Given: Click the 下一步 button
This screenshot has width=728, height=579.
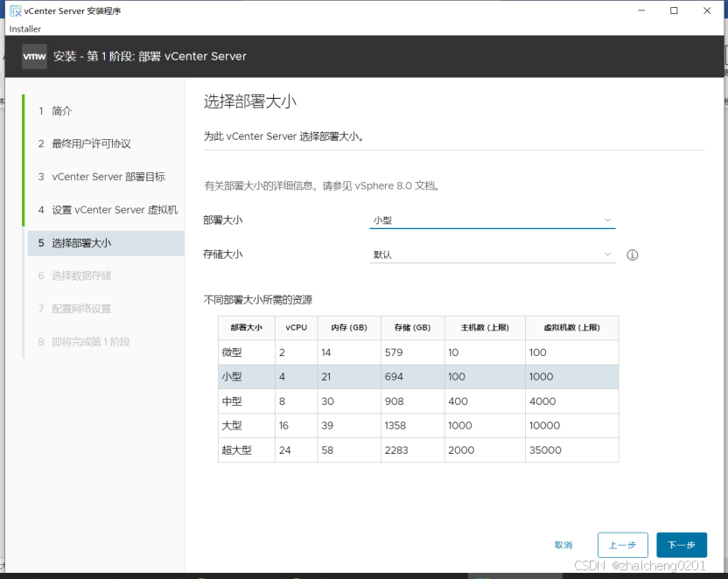Looking at the screenshot, I should click(681, 545).
